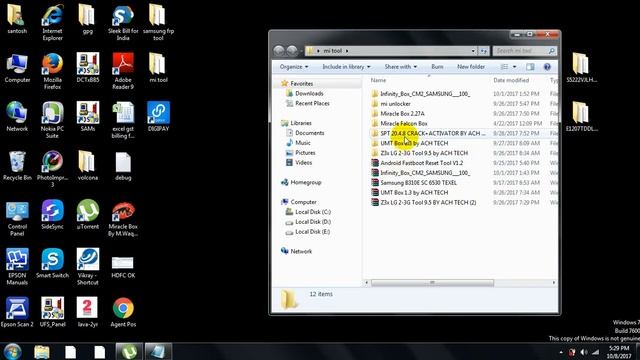Open the mi tool desktop folder

(x=158, y=68)
